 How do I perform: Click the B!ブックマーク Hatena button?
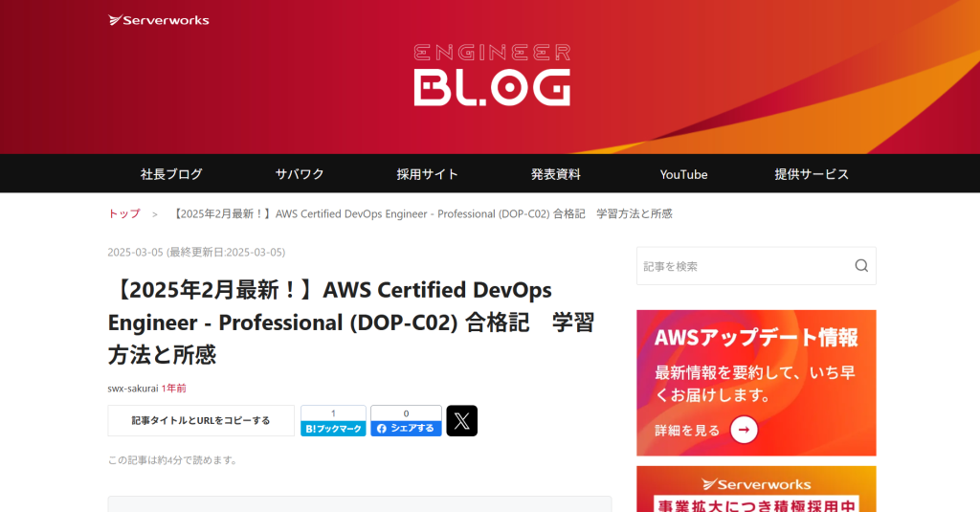pyautogui.click(x=333, y=428)
